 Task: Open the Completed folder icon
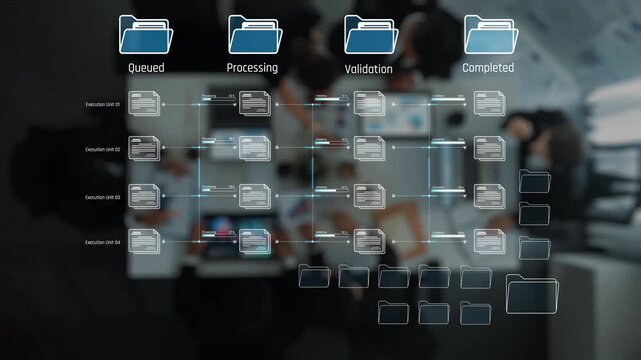click(491, 35)
